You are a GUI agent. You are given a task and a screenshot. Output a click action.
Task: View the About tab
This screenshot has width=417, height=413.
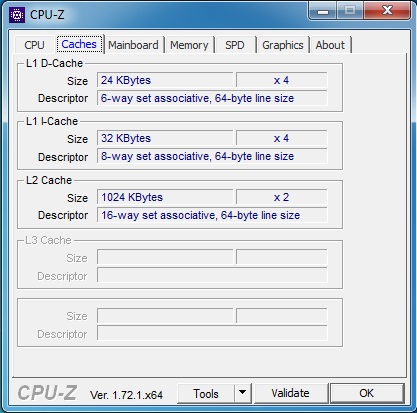pos(330,45)
